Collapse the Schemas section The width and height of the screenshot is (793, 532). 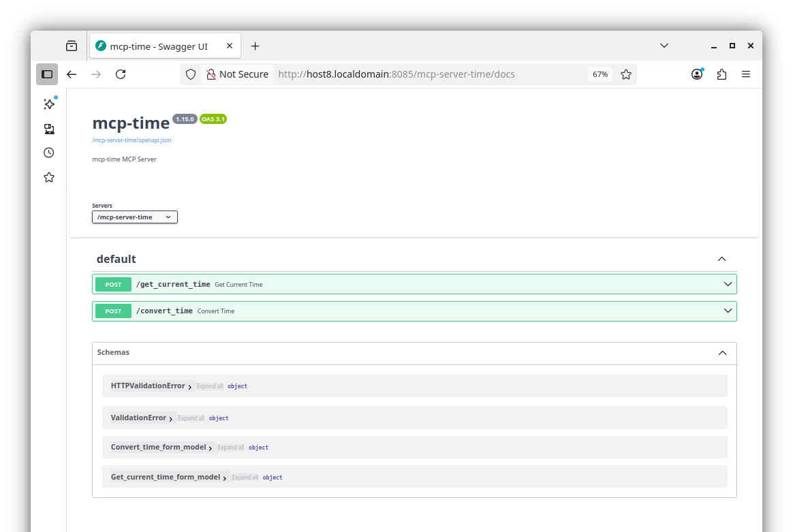point(722,353)
